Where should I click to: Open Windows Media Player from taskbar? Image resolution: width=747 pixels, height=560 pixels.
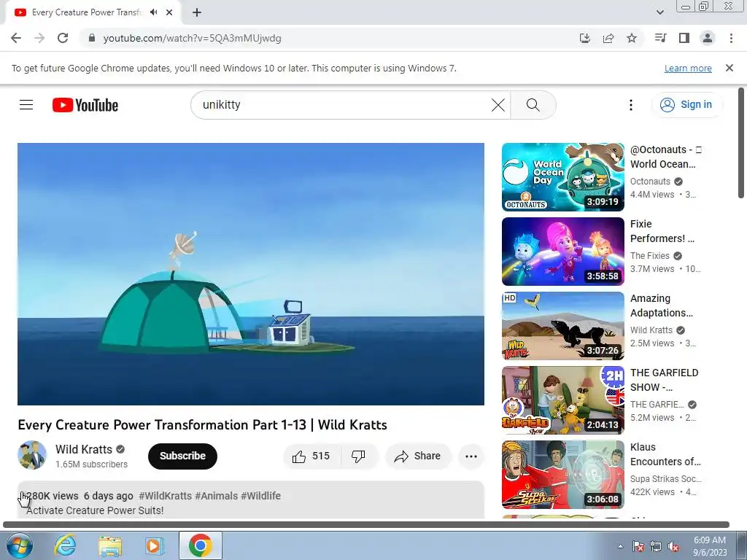(155, 545)
